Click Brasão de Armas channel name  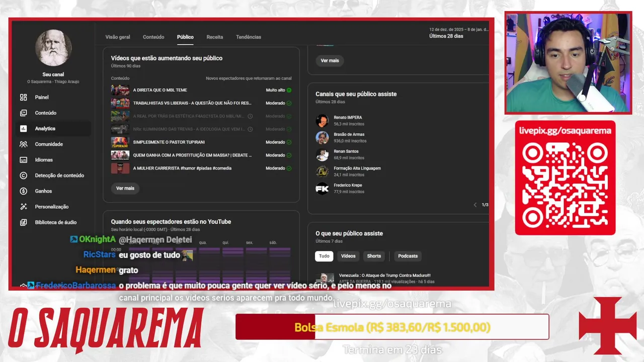(x=349, y=135)
